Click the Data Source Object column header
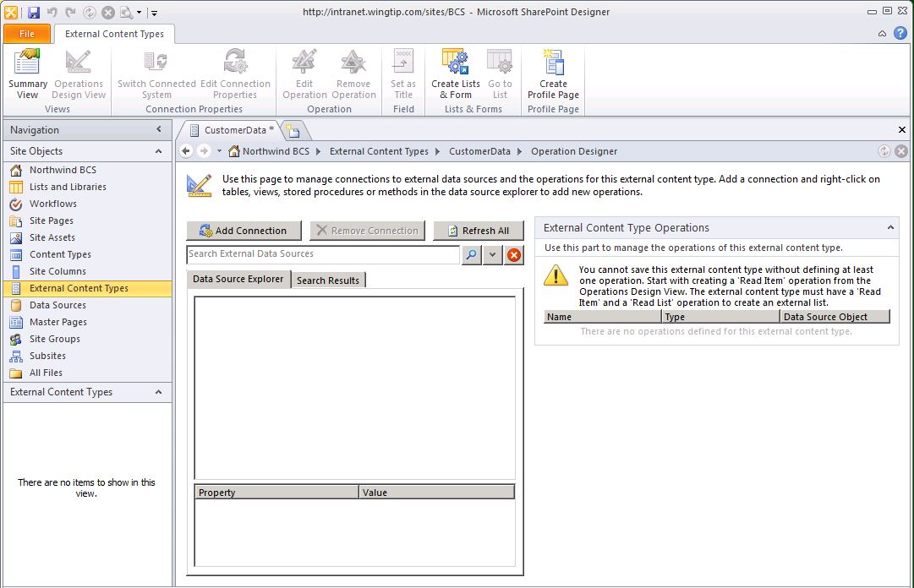This screenshot has width=914, height=588. 835,317
